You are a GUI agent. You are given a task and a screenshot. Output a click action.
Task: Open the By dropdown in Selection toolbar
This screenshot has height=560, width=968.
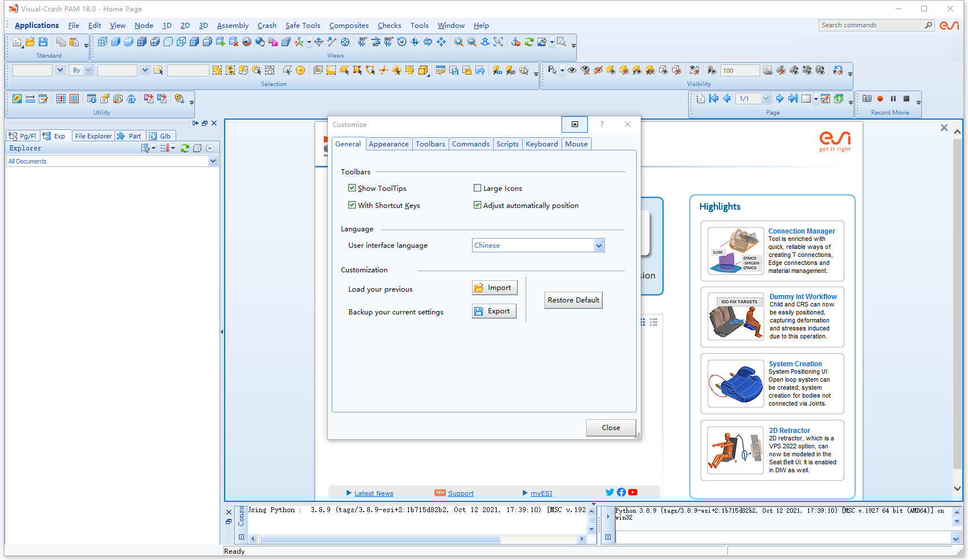(x=88, y=70)
